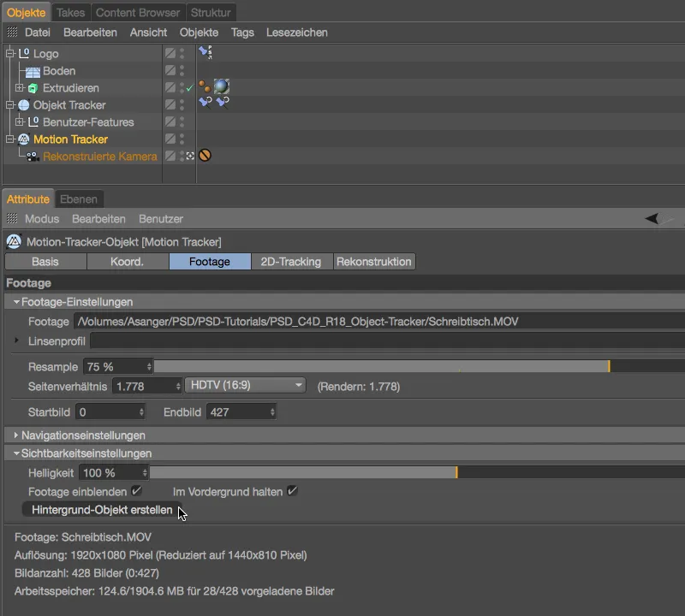Open the Rekonstruktion tab
The height and width of the screenshot is (616, 685).
pos(374,262)
